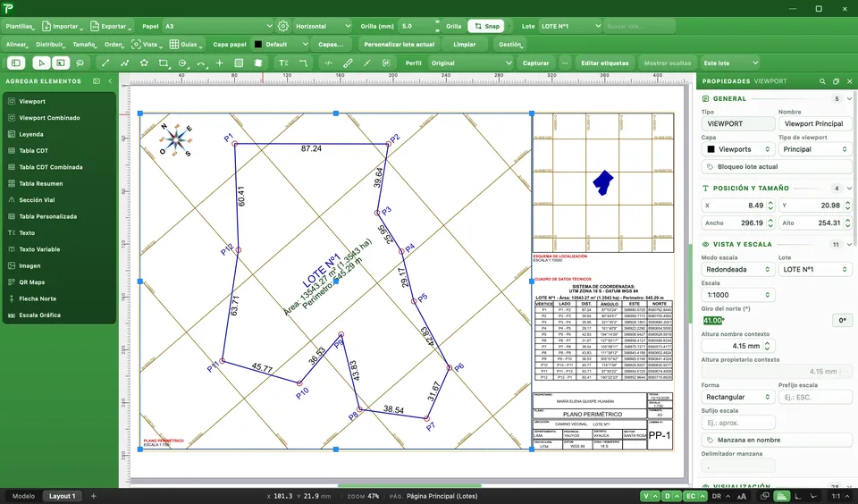Toggle Bloqueo lote actual option
The image size is (858, 504).
pyautogui.click(x=777, y=166)
